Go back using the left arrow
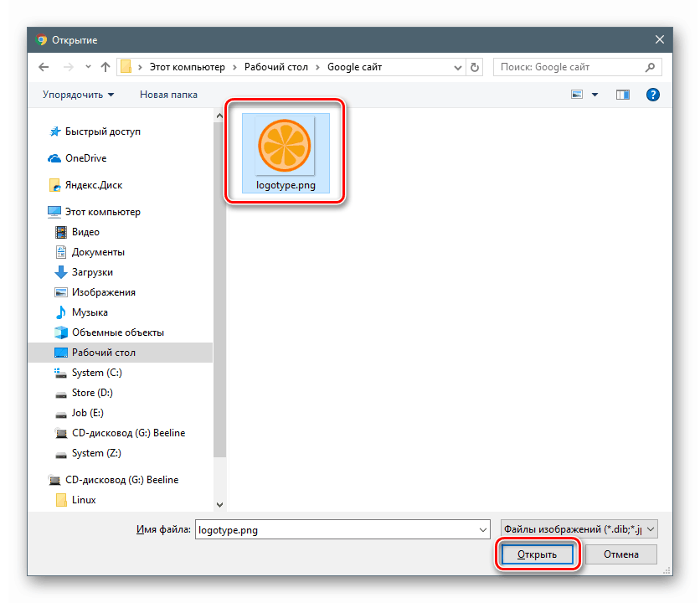Viewport: 700px width, 603px height. [44, 67]
